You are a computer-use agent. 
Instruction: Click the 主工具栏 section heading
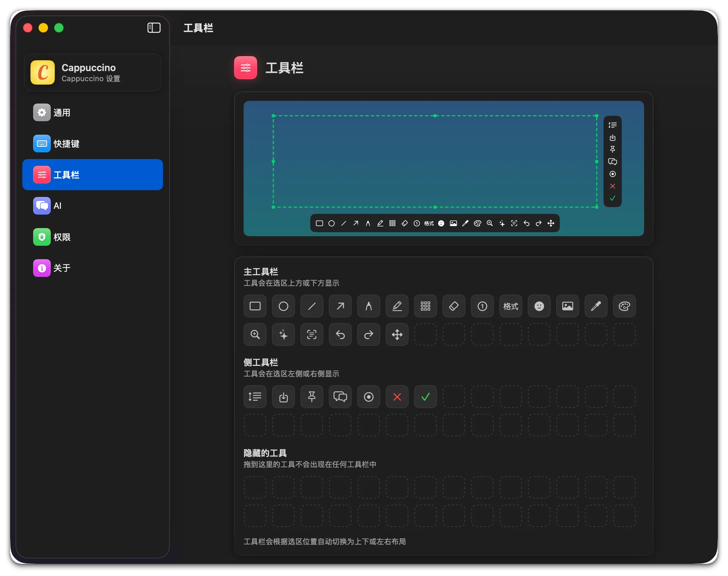(261, 272)
